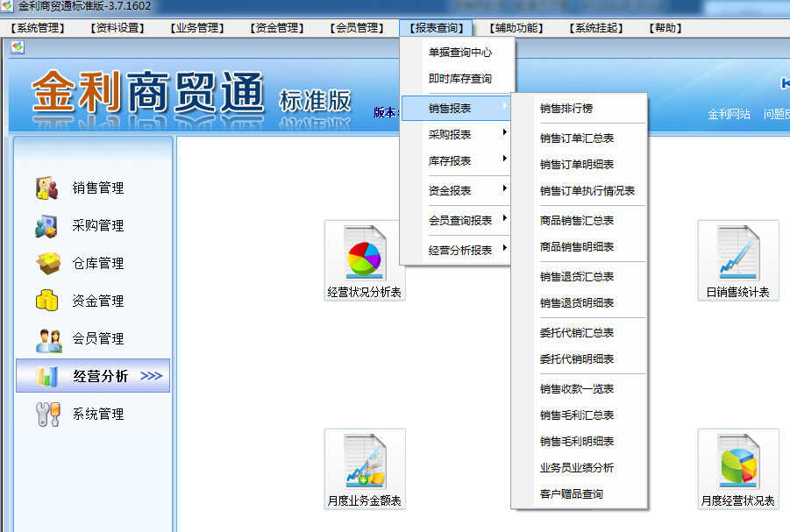The height and width of the screenshot is (532, 790).
Task: Choose 销售订单汇总表 from the submenu
Action: pyautogui.click(x=579, y=138)
